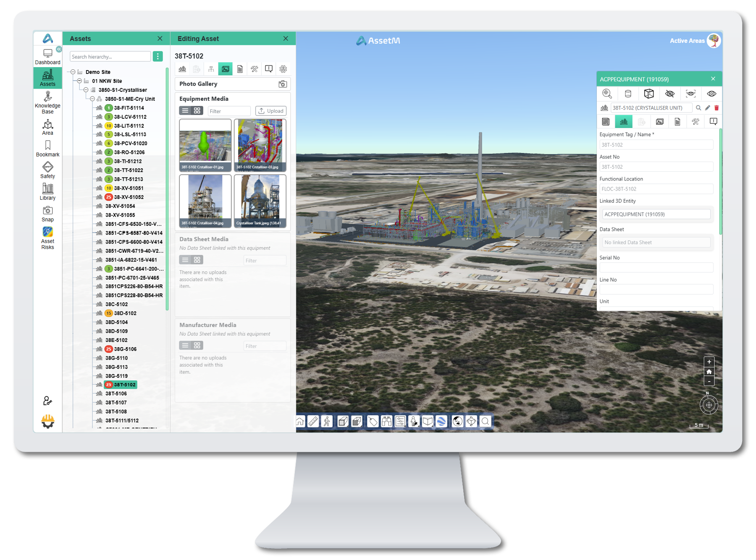
Task: Switch Equipment Media to list view
Action: click(x=185, y=111)
